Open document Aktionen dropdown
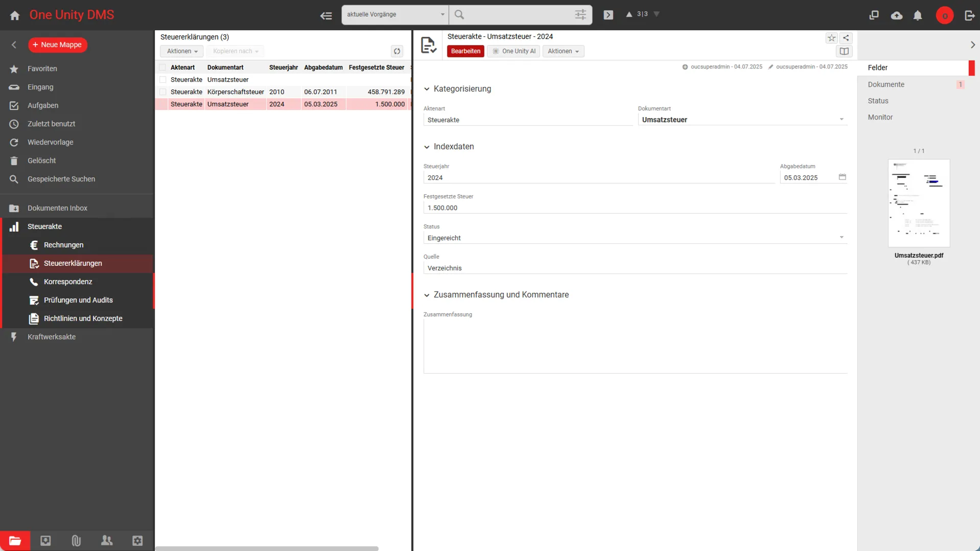Image resolution: width=980 pixels, height=551 pixels. click(563, 51)
